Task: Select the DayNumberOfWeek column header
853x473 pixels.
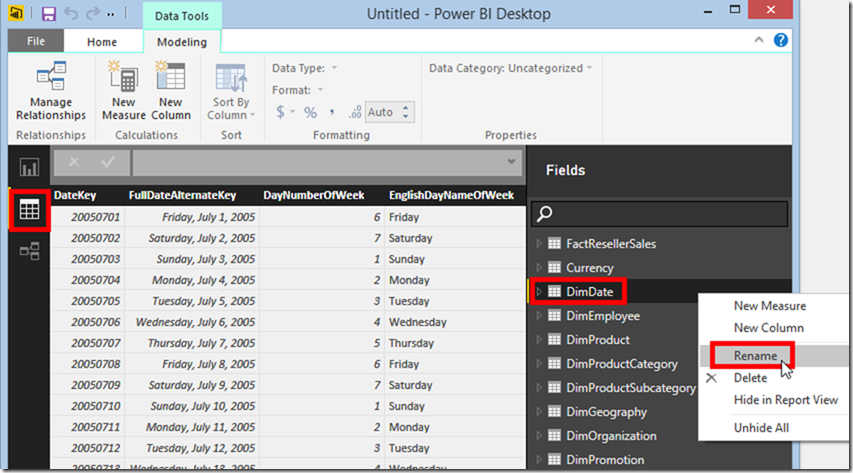Action: pyautogui.click(x=314, y=195)
